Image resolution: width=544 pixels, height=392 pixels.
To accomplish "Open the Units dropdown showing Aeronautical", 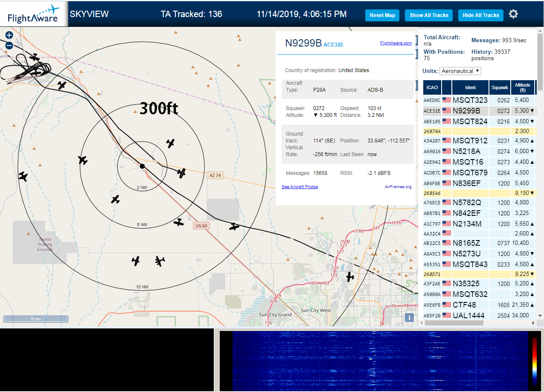I will point(461,71).
